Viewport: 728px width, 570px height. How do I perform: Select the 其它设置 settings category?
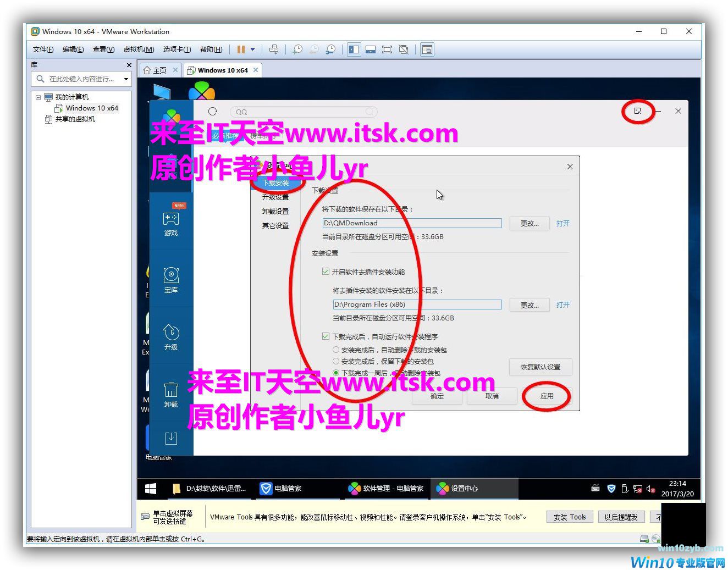tap(275, 226)
